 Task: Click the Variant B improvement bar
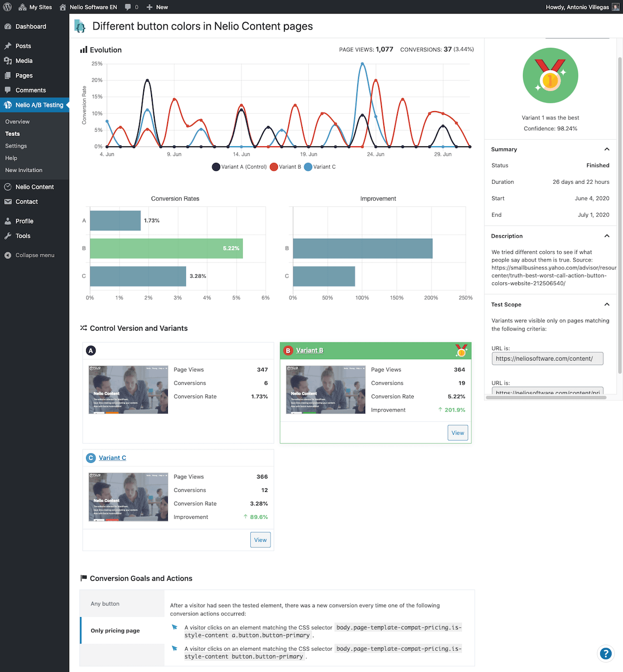pos(363,249)
